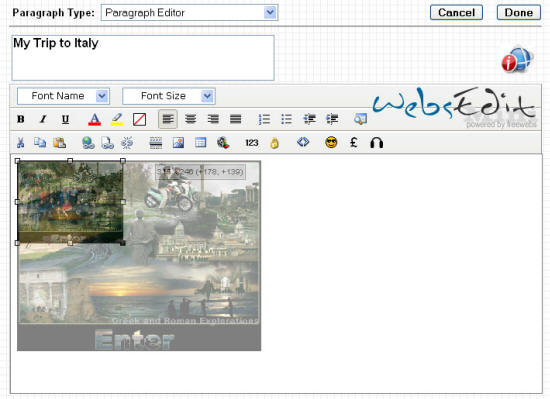Screen dimensions: 550x399
Task: Expand the Font Name dropdown
Action: point(63,96)
